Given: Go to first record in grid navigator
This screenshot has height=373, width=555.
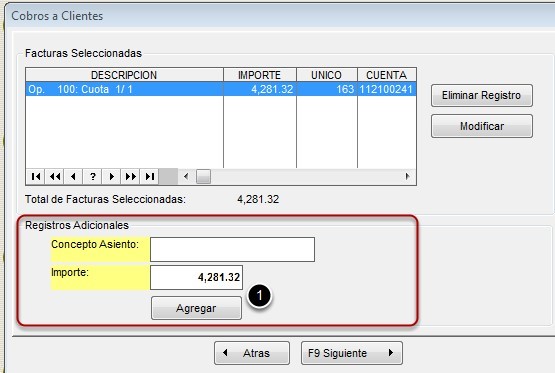Looking at the screenshot, I should pyautogui.click(x=35, y=176).
